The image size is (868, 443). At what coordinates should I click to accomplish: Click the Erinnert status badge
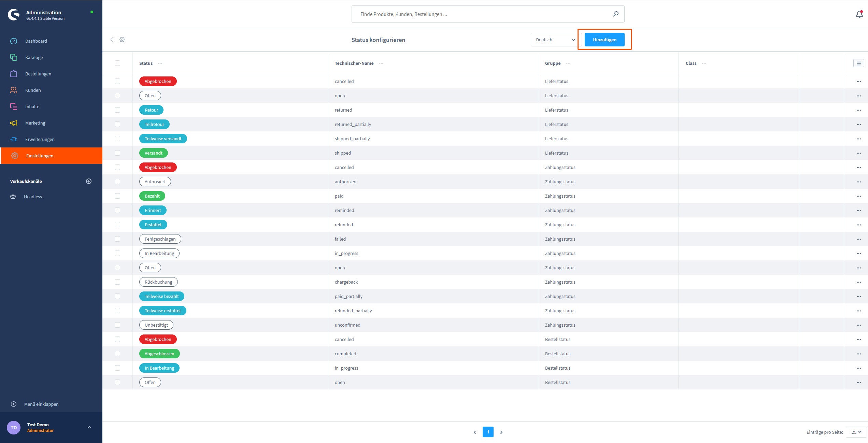click(153, 210)
